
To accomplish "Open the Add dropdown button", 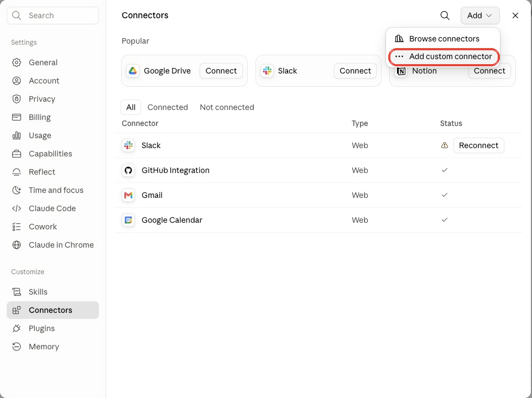I will click(480, 15).
